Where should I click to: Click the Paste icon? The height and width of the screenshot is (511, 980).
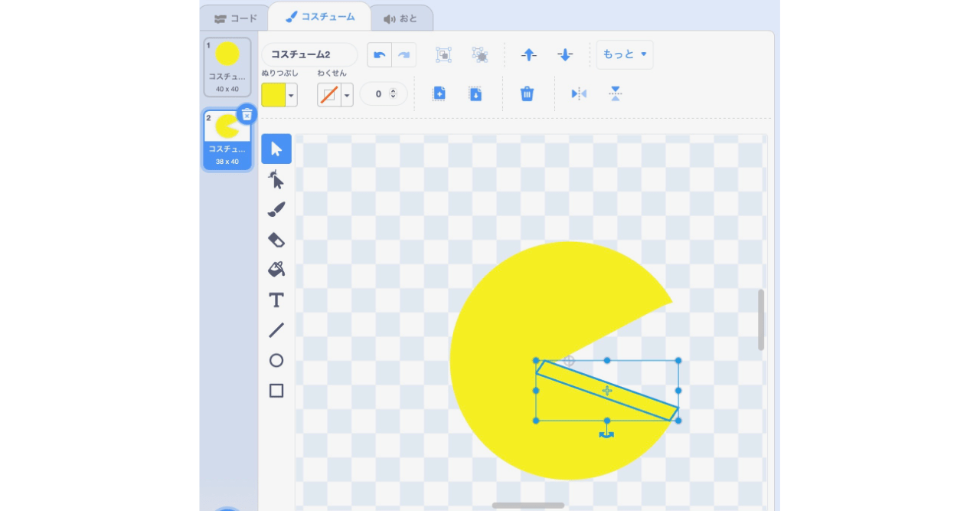(x=475, y=94)
